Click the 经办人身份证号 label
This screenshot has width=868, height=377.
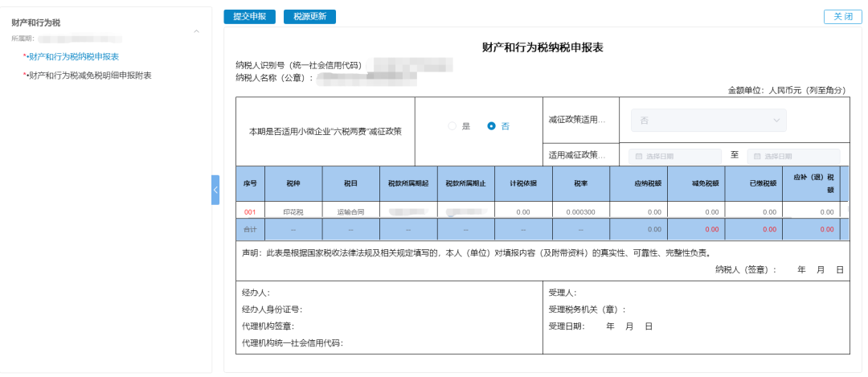point(272,309)
